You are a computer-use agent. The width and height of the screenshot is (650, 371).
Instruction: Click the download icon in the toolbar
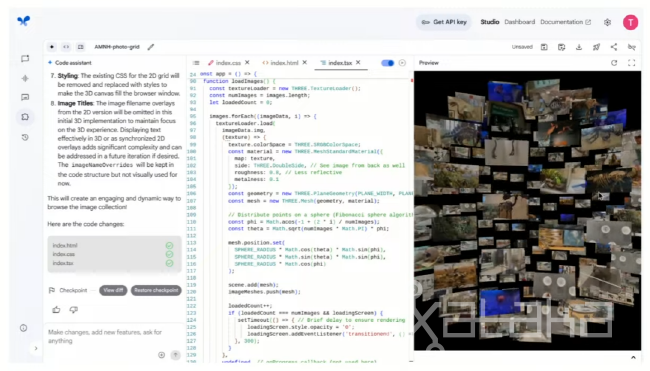click(579, 47)
